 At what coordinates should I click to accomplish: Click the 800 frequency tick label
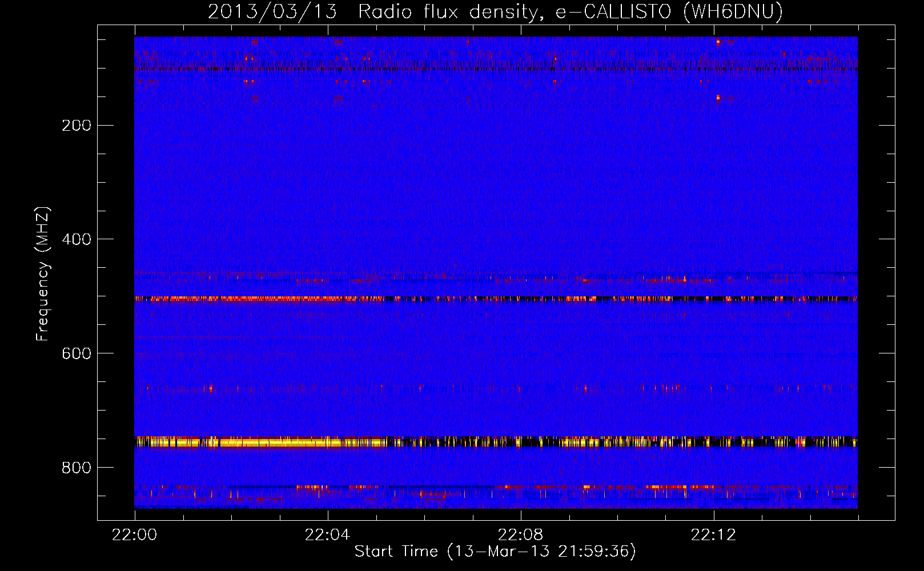(77, 468)
